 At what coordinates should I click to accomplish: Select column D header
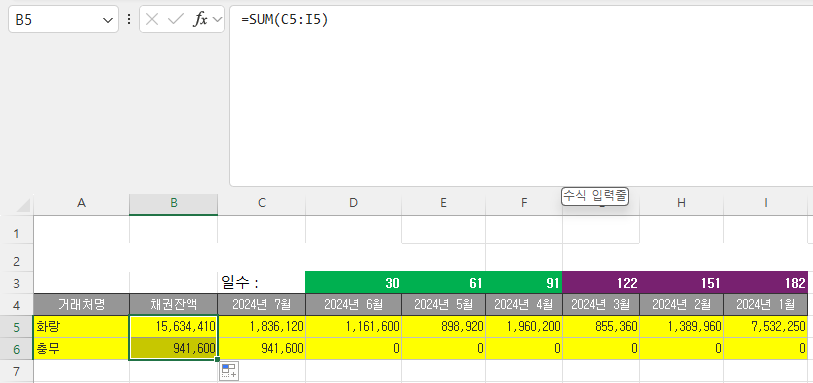pos(354,204)
